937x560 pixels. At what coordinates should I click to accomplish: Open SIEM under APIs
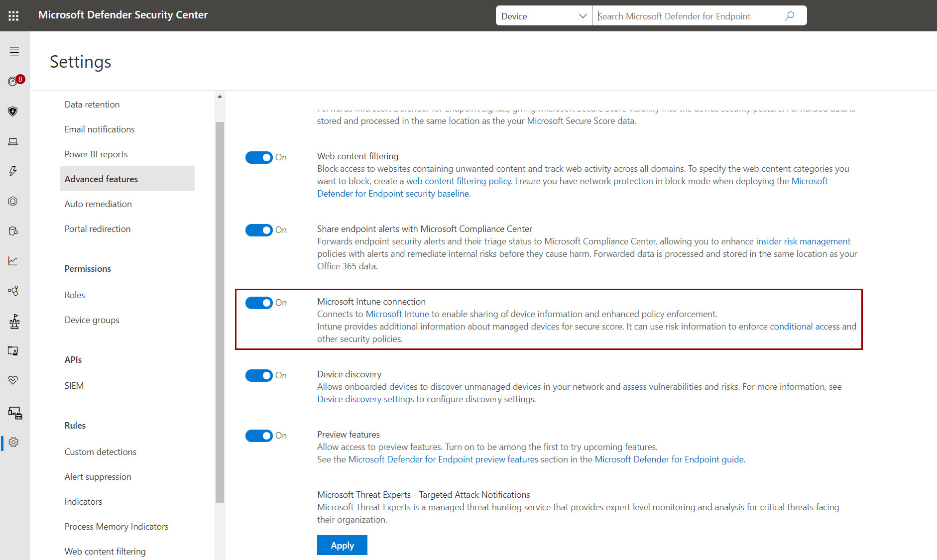[74, 386]
